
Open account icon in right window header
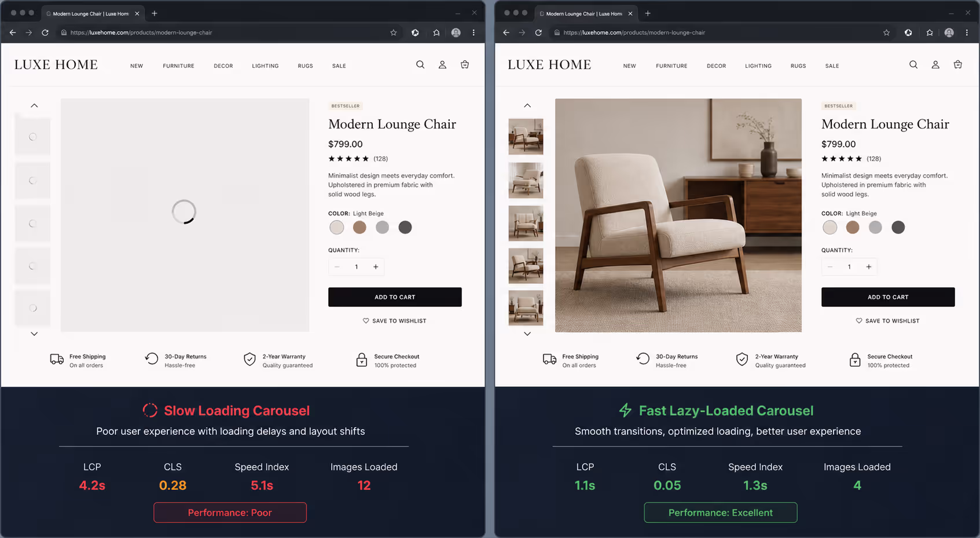tap(935, 65)
